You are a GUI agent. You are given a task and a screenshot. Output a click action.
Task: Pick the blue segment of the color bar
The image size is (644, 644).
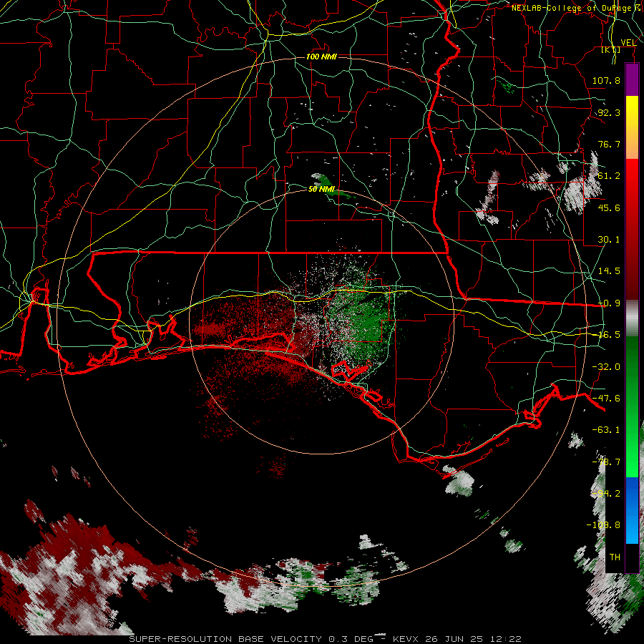[632, 510]
